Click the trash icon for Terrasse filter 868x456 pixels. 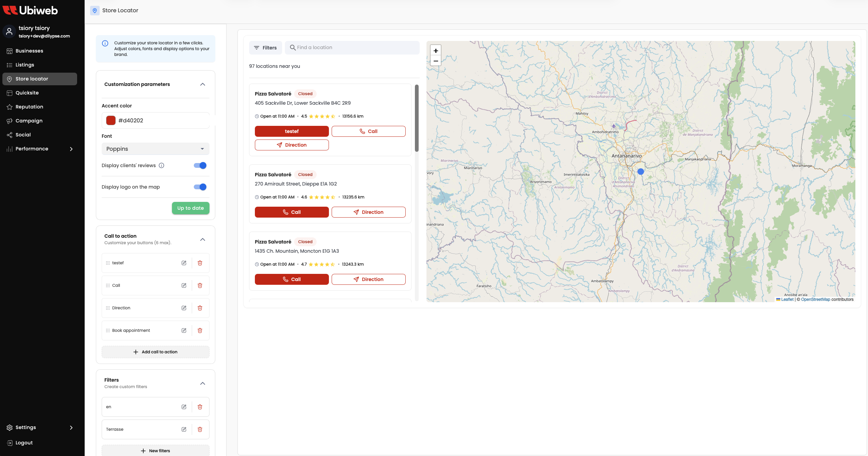pos(200,429)
